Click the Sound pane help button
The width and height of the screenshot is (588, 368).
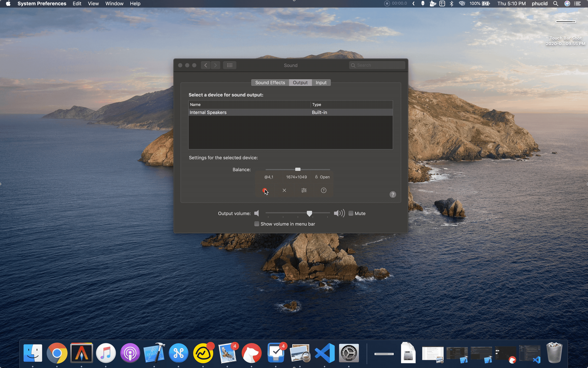393,195
